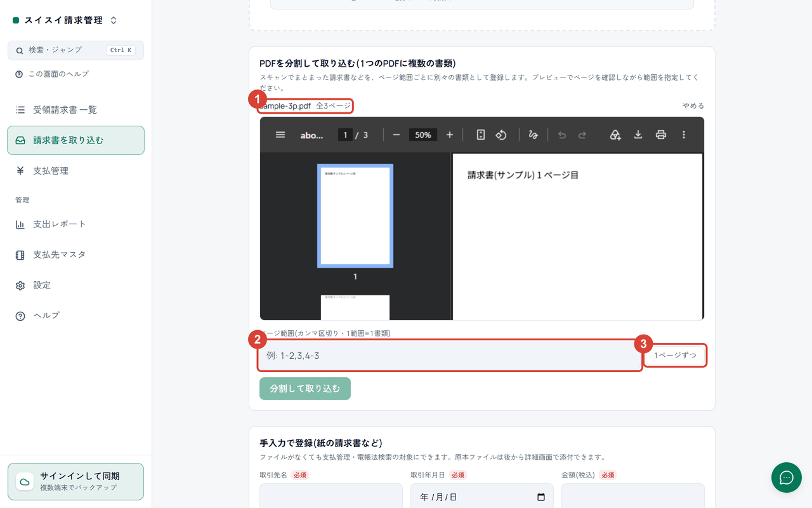Image resolution: width=812 pixels, height=508 pixels.
Task: Rotate the PDF counterclockwise
Action: click(x=501, y=135)
